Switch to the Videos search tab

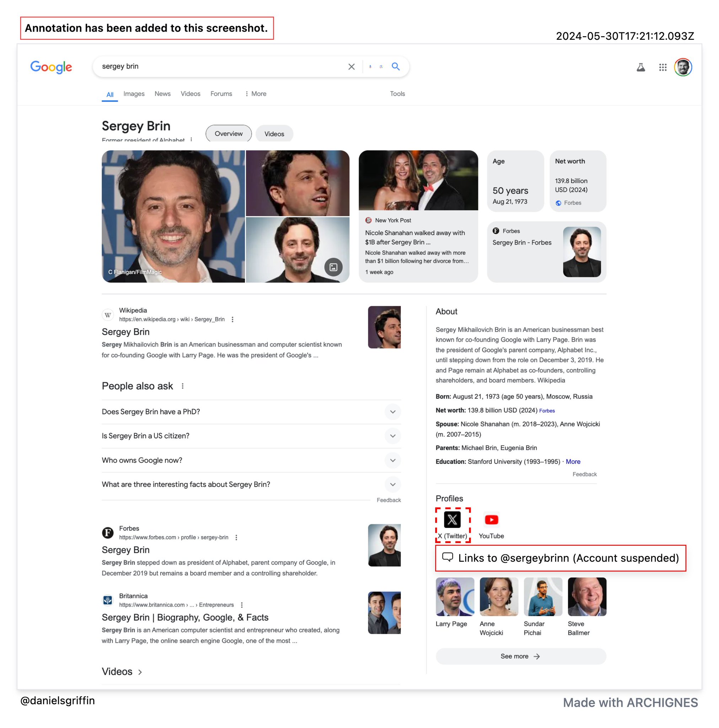pos(190,93)
